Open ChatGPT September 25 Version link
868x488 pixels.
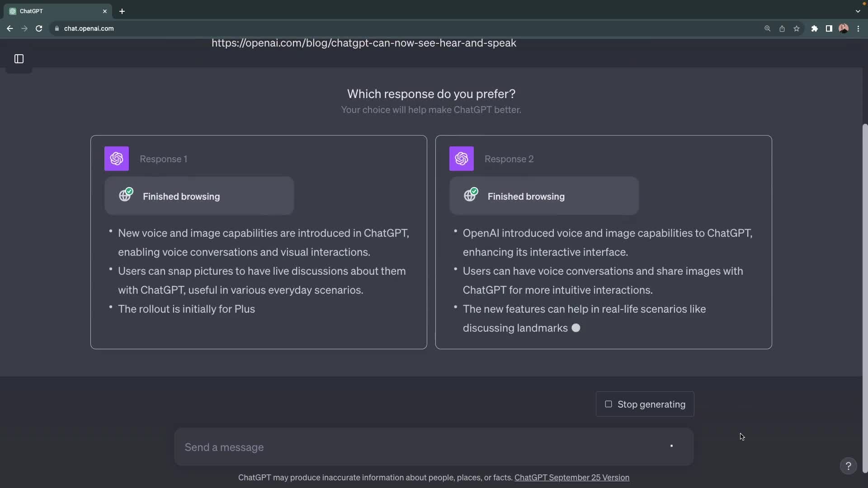571,478
